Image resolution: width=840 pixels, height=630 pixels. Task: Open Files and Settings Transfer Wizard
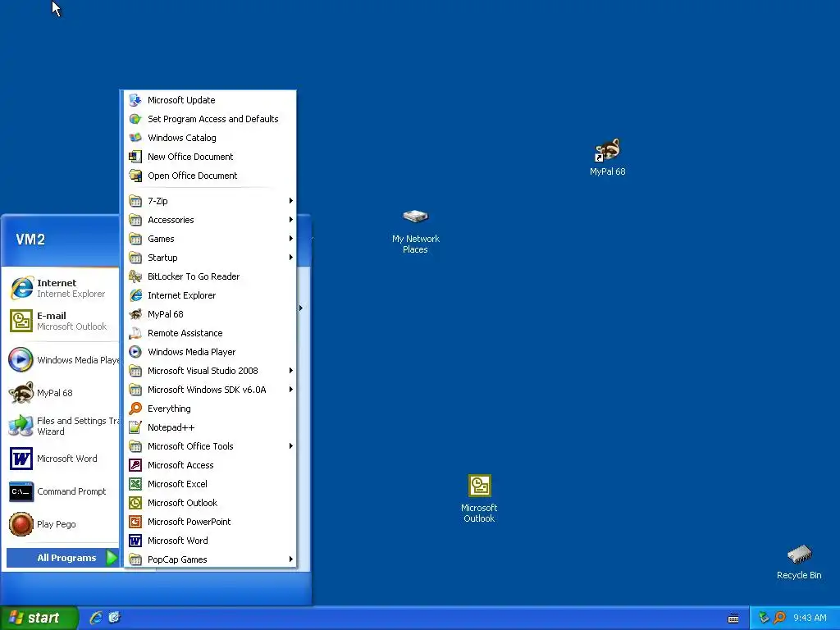point(62,426)
